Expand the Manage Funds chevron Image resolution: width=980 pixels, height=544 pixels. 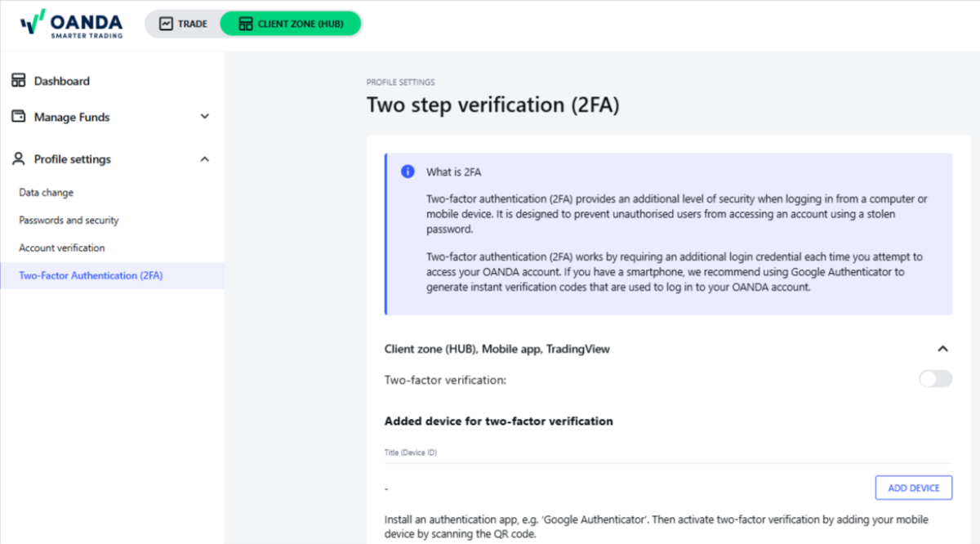[204, 117]
